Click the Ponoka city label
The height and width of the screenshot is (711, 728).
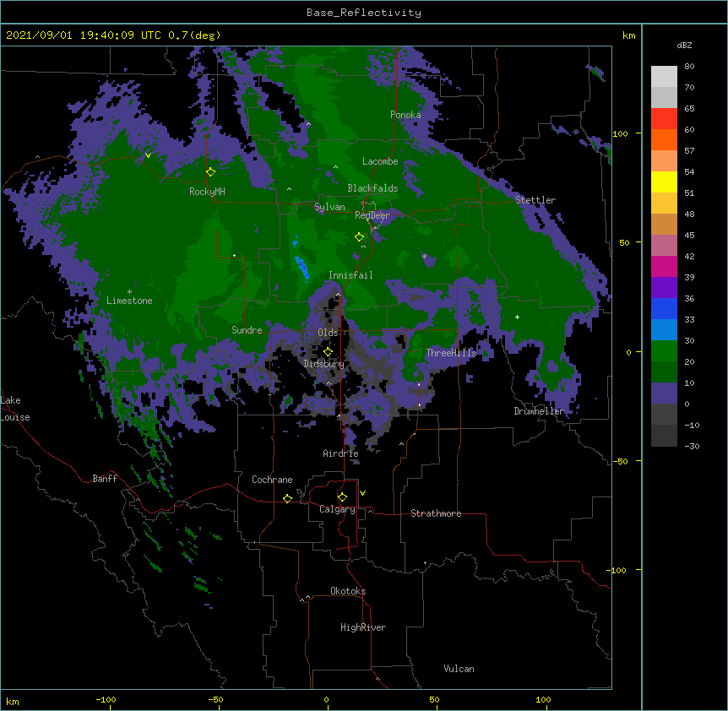pyautogui.click(x=405, y=115)
